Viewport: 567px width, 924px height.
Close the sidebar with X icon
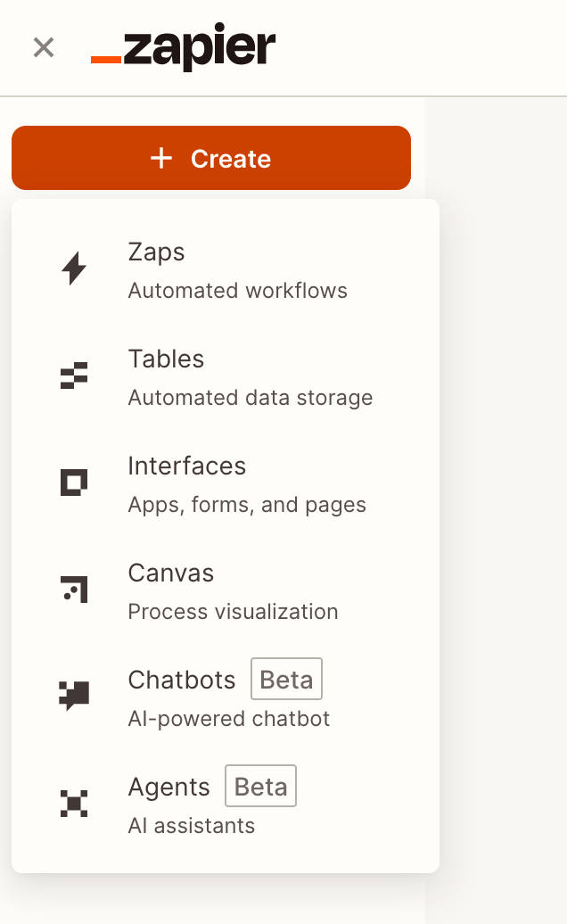(44, 47)
